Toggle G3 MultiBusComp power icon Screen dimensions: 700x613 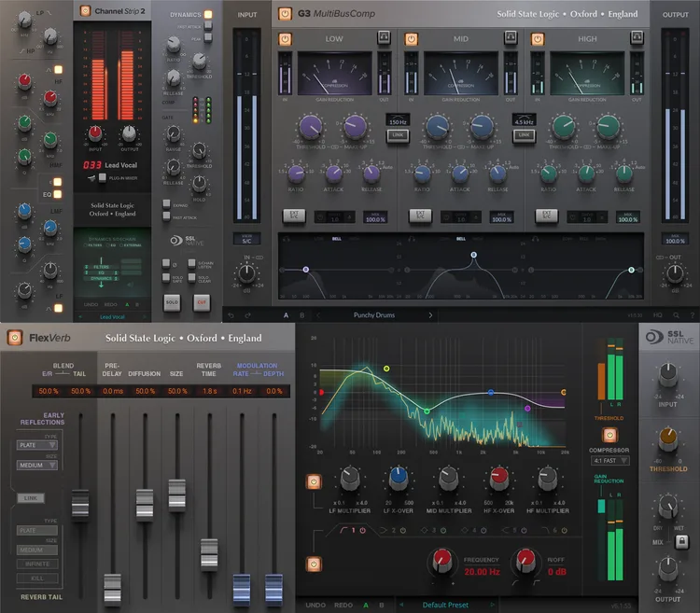coord(285,14)
